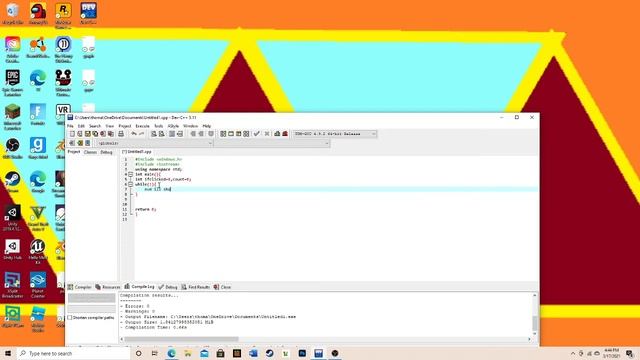The image size is (640, 360).
Task: Click the Run toolbar icon
Action: 231,134
